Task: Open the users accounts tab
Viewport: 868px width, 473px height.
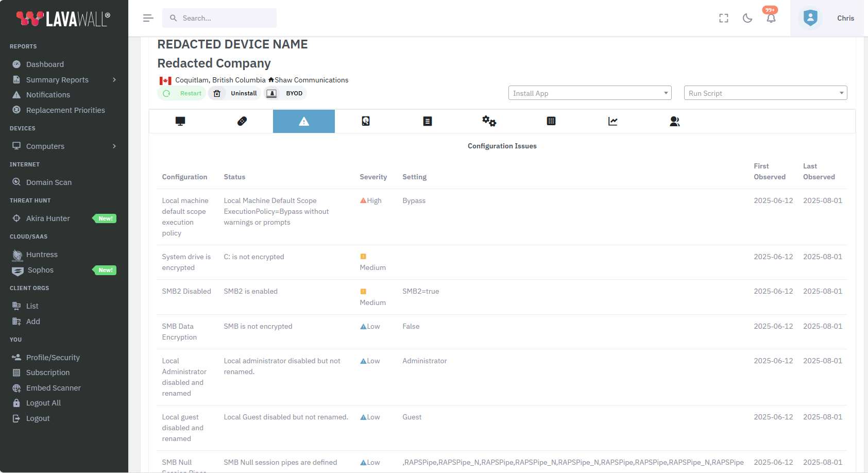Action: click(674, 121)
